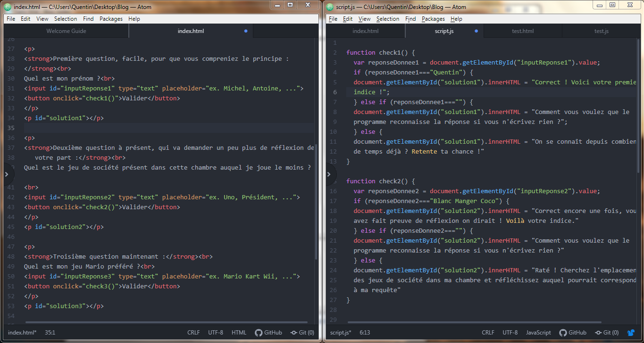Open the File menu in index.html window
Image resolution: width=644 pixels, height=343 pixels.
(11, 19)
